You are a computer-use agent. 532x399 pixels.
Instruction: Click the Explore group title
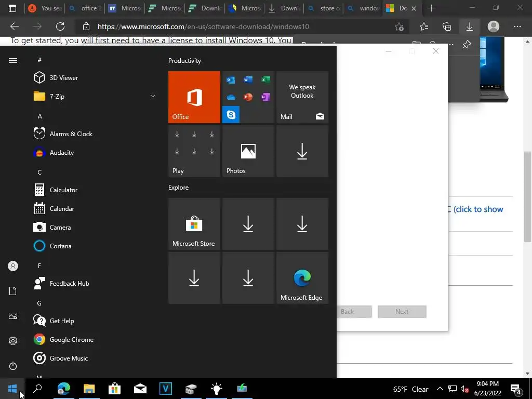tap(179, 187)
